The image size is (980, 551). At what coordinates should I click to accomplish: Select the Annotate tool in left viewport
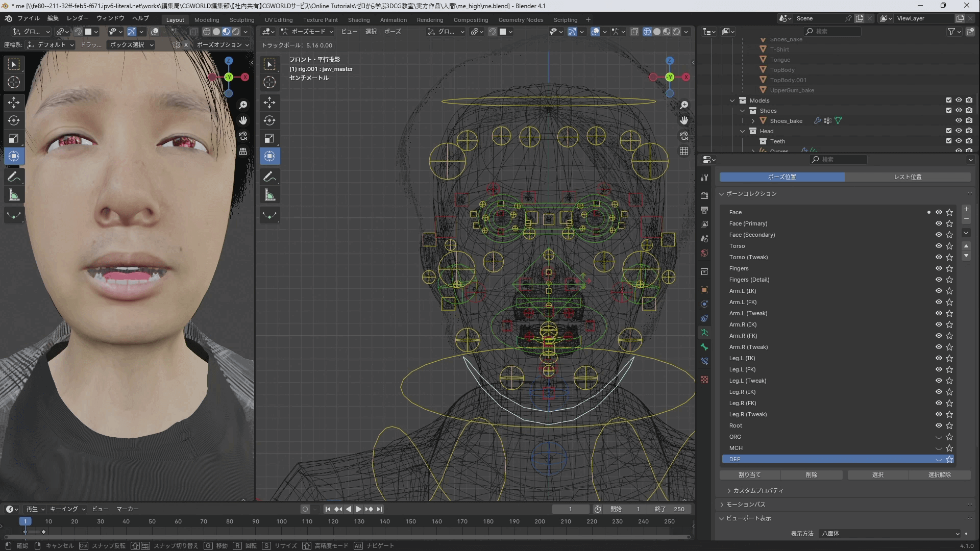click(14, 177)
